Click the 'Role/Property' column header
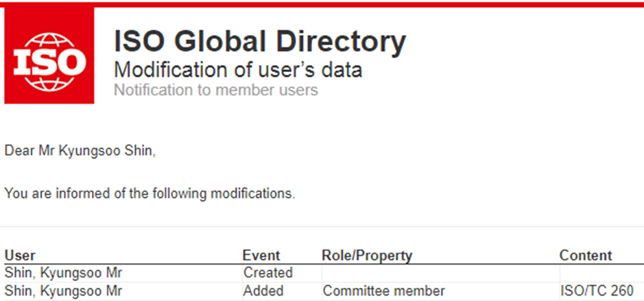Viewport: 644px width, 301px height. tap(367, 256)
